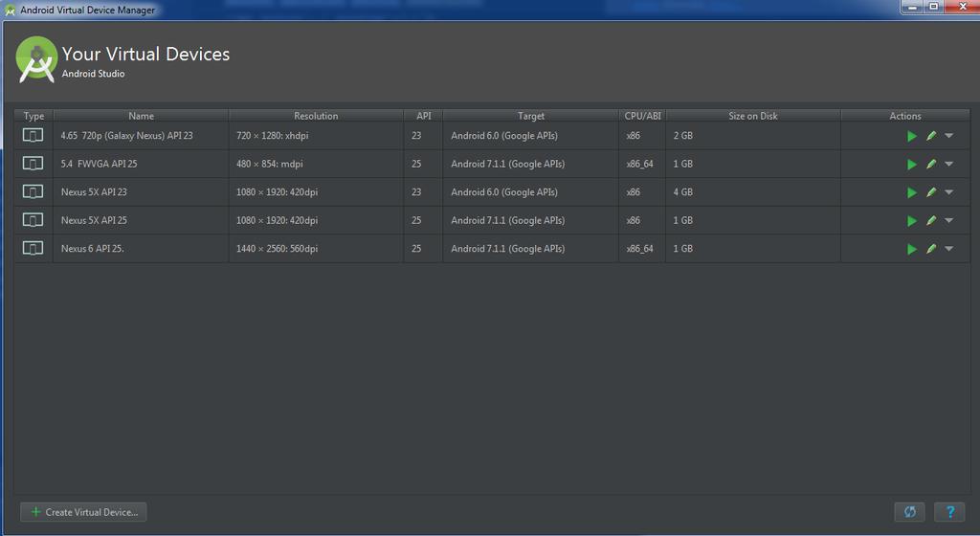Viewport: 980px width, 536px height.
Task: Start the Nexus 5X API 23 virtual device
Action: pos(912,192)
